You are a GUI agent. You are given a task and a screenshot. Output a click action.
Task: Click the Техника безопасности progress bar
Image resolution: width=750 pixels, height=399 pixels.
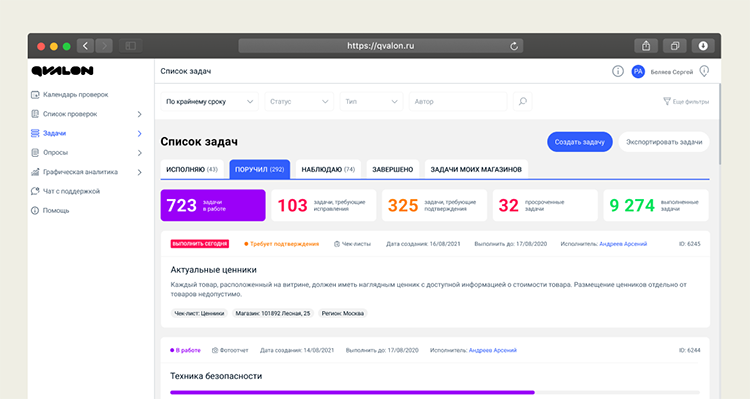pos(435,392)
